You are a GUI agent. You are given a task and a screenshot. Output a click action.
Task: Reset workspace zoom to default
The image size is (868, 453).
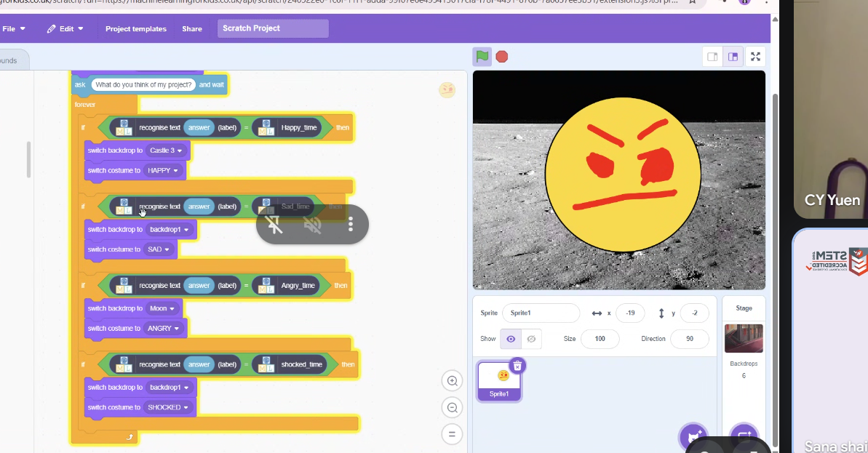tap(452, 435)
